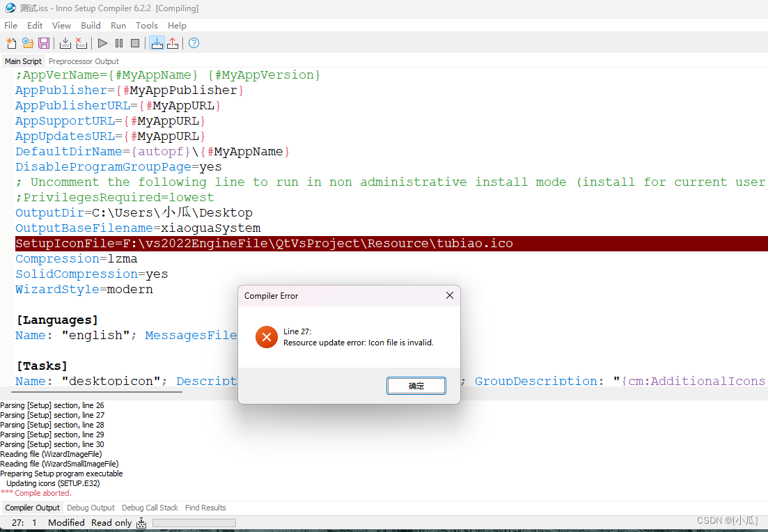Click the Name: "english" language line
This screenshot has width=768, height=532.
pos(126,336)
